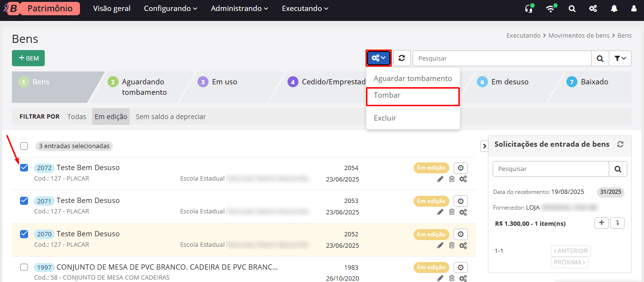Click the plus icon in the solicitações panel

(x=601, y=222)
